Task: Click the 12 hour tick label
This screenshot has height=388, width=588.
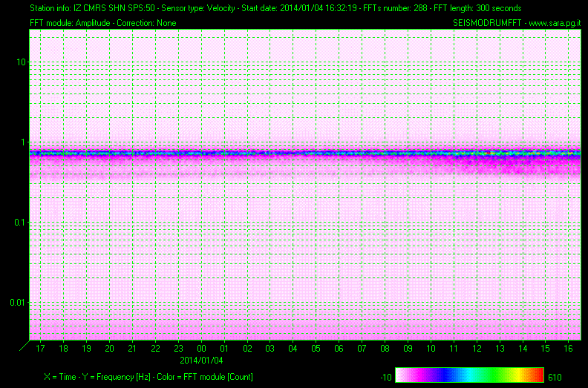Action: (x=477, y=349)
